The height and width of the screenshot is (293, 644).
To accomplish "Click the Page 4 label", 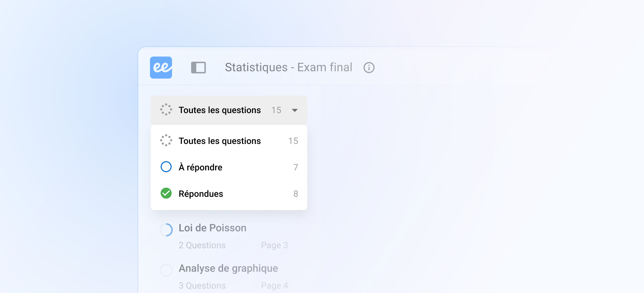I will click(274, 286).
